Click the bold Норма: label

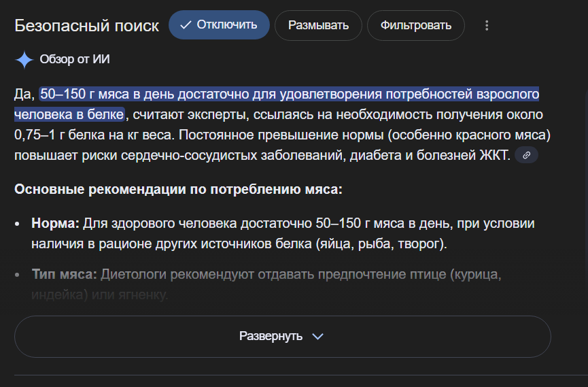(x=56, y=224)
